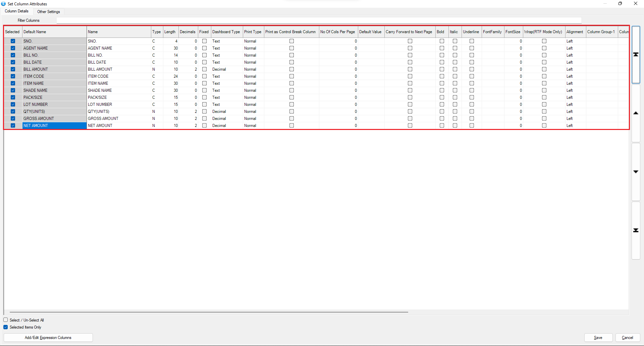Click the app icon in title bar
This screenshot has height=346, width=644.
click(x=3, y=4)
